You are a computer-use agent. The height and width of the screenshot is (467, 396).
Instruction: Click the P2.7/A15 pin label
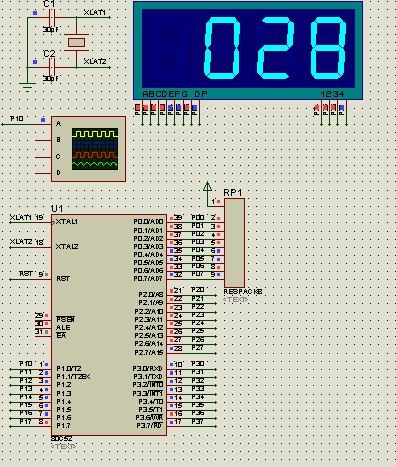pos(149,352)
